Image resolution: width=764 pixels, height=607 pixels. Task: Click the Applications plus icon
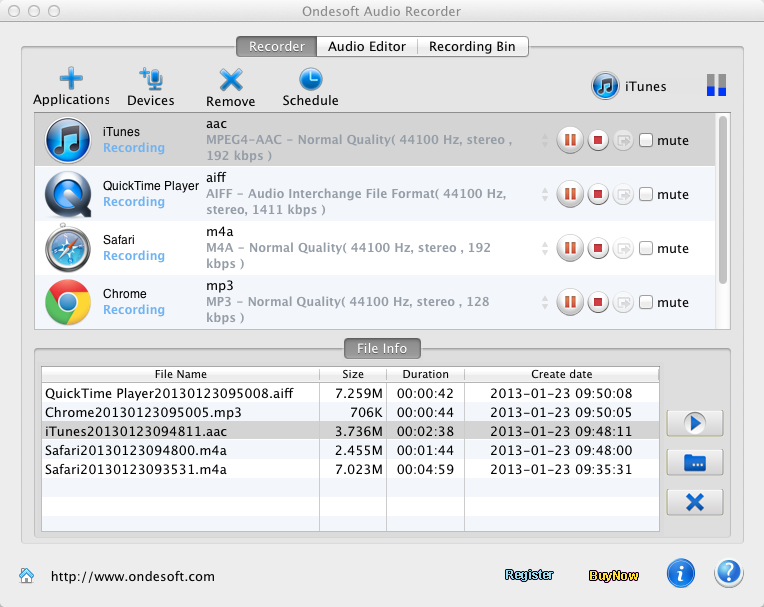[x=70, y=79]
